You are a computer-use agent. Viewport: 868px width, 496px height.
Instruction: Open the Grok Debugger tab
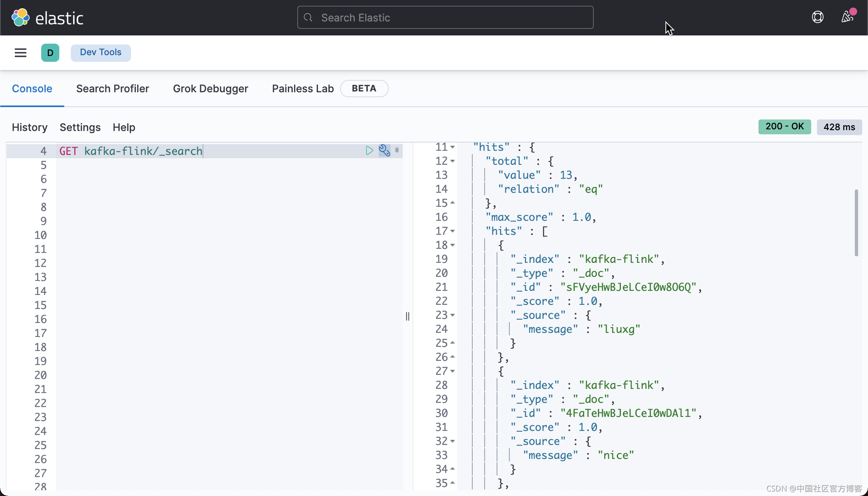210,88
